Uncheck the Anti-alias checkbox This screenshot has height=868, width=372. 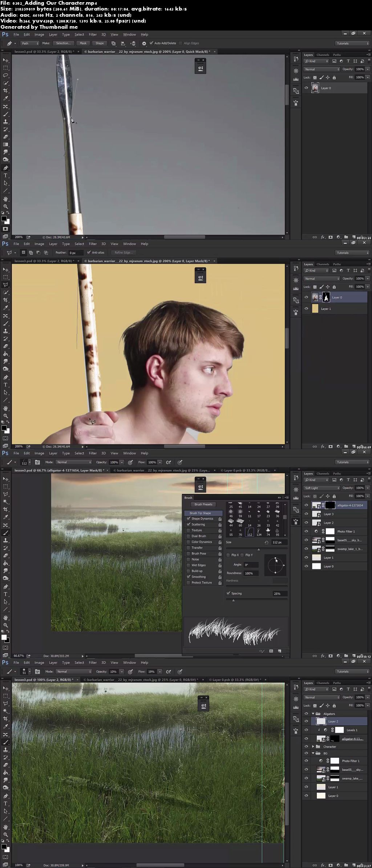point(89,253)
